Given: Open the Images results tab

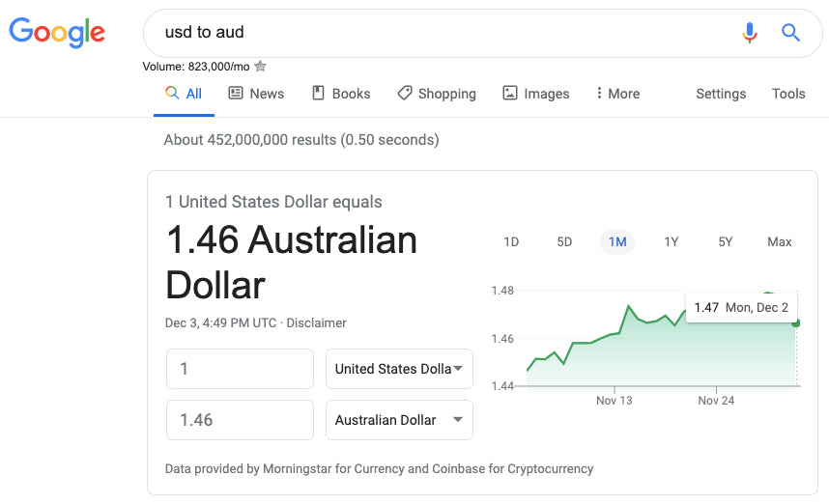Looking at the screenshot, I should (x=536, y=94).
